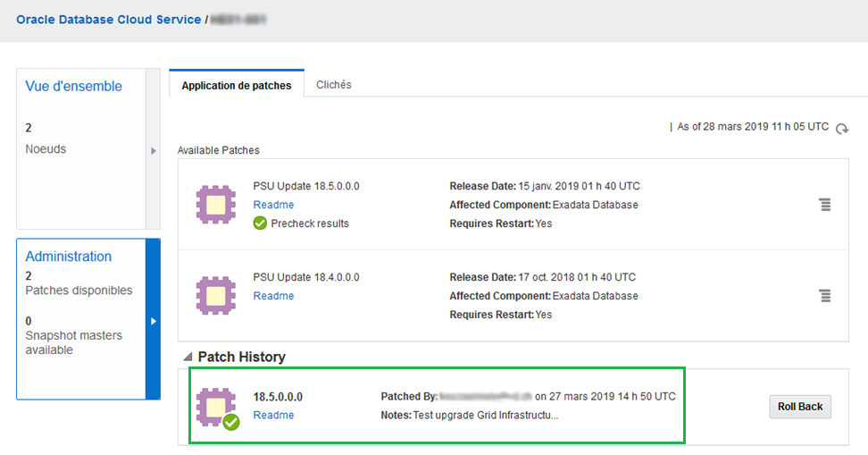Image resolution: width=868 pixels, height=455 pixels.
Task: Expand the Vue d'ensemble tile arrow
Action: tap(154, 151)
